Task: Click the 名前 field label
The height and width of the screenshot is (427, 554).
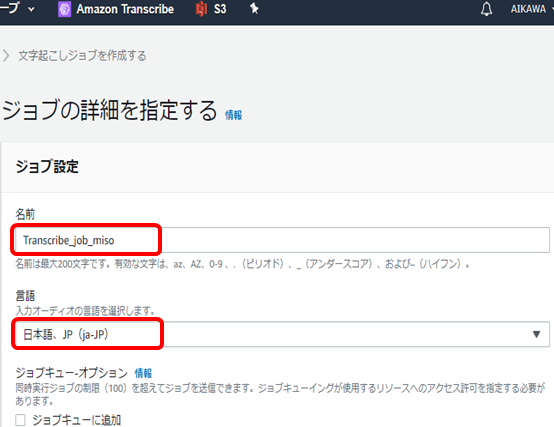Action: coord(25,214)
